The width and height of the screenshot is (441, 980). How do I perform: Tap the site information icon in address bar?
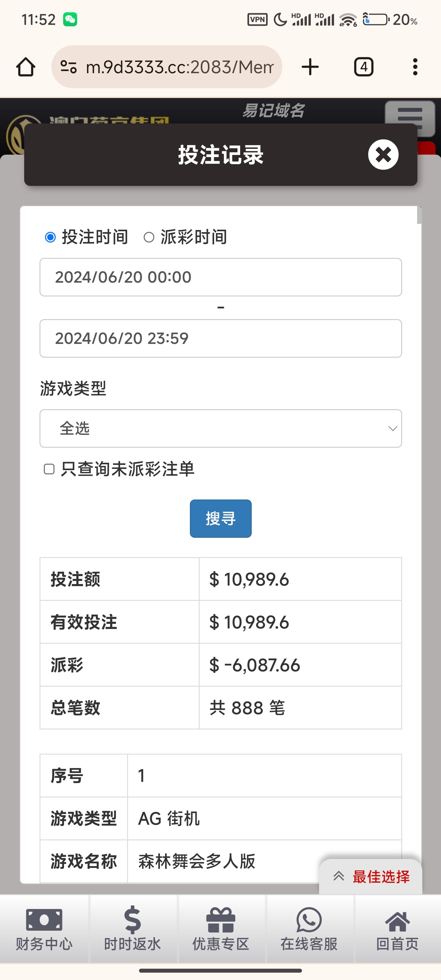pyautogui.click(x=69, y=67)
